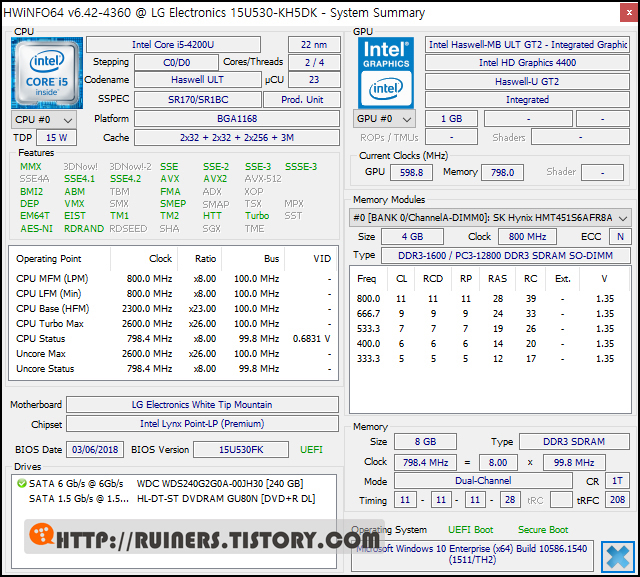Open the CPU #0 selector dropdown

[x=44, y=120]
